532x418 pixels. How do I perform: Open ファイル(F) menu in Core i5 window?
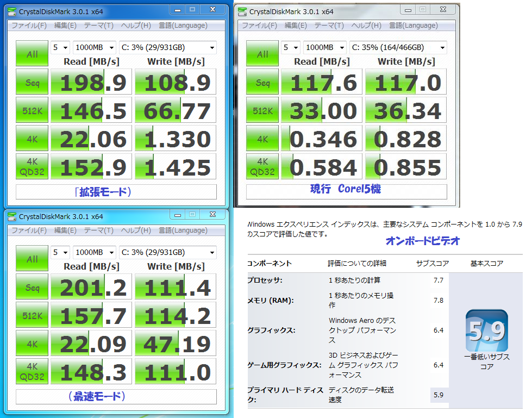pos(259,26)
